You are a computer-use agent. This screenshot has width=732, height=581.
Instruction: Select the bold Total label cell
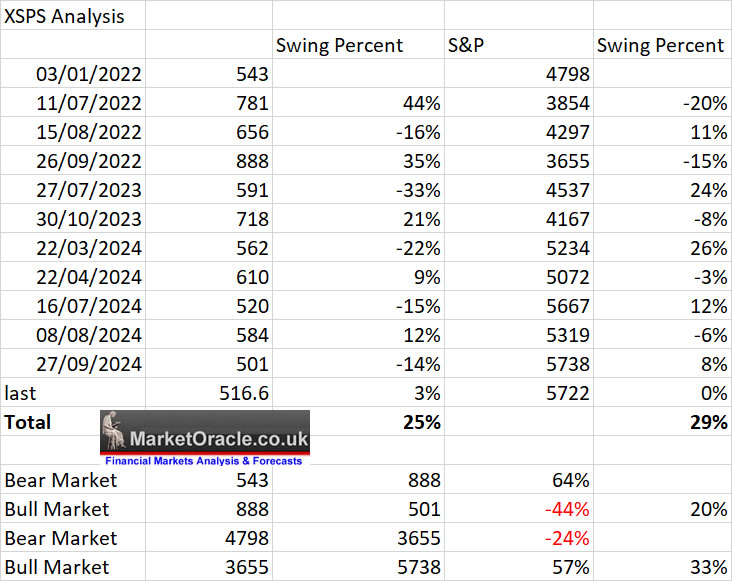pos(28,422)
